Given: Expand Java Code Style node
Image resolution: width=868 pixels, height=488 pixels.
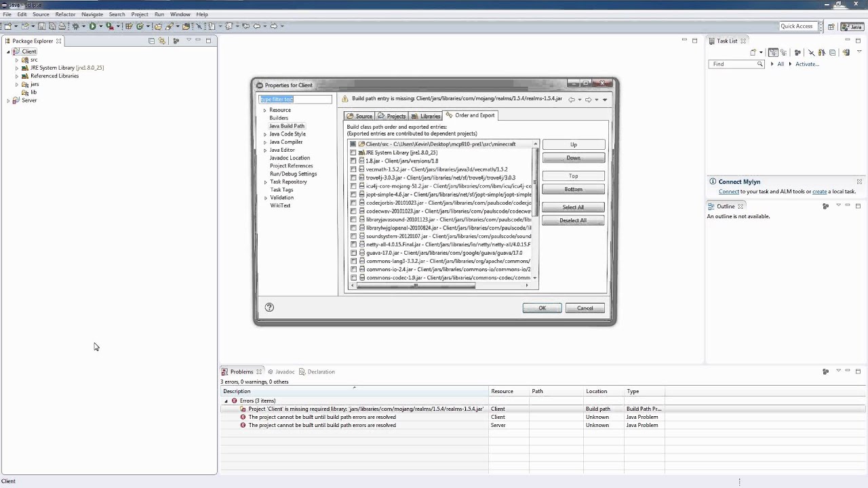Looking at the screenshot, I should click(x=265, y=134).
